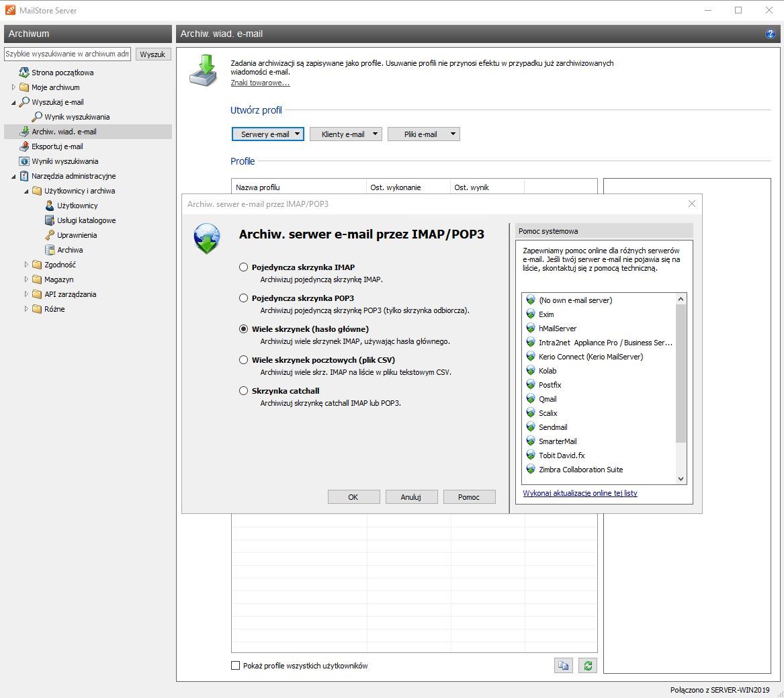Viewport: 784px width, 698px height.
Task: Click the OK button in dialog
Action: (353, 497)
